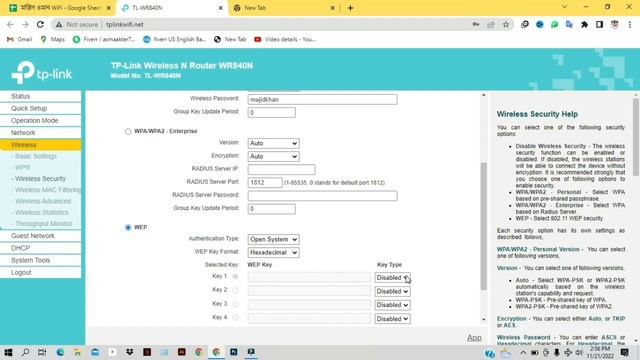The image size is (640, 360).
Task: Click the green circular extension icon
Action: tap(554, 24)
